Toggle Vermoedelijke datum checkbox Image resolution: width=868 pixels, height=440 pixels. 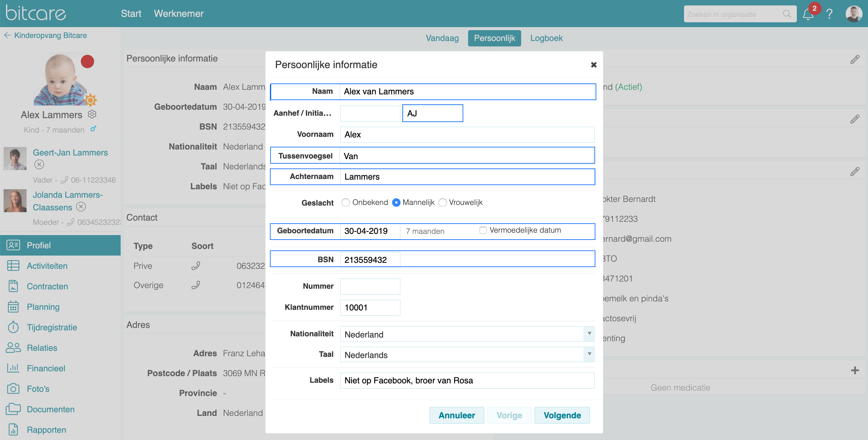[483, 230]
